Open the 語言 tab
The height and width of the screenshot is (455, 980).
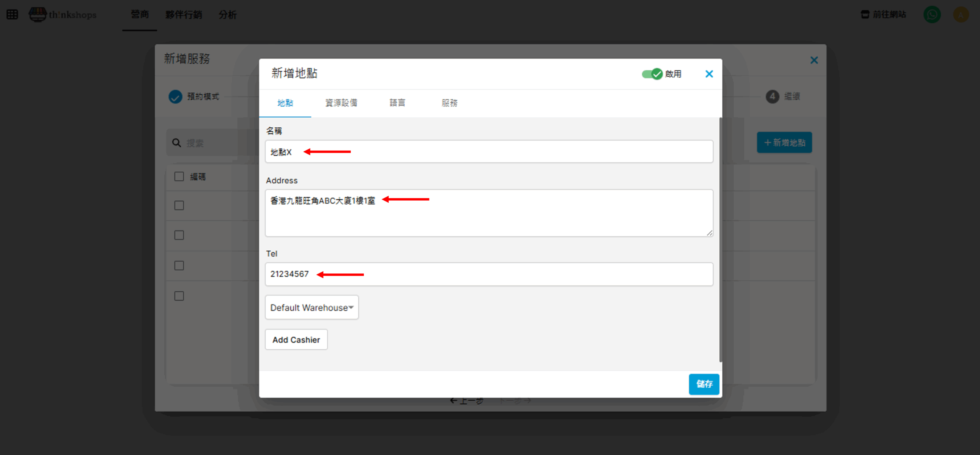397,103
